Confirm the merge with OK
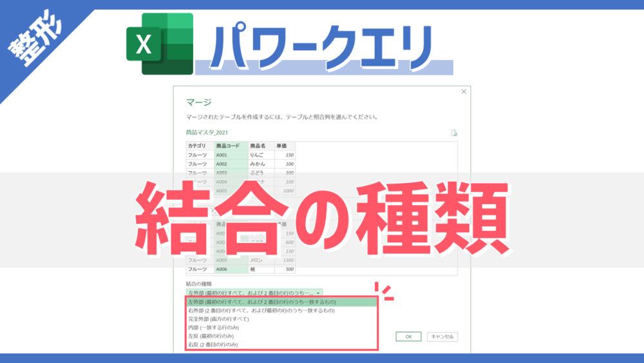 (x=408, y=337)
